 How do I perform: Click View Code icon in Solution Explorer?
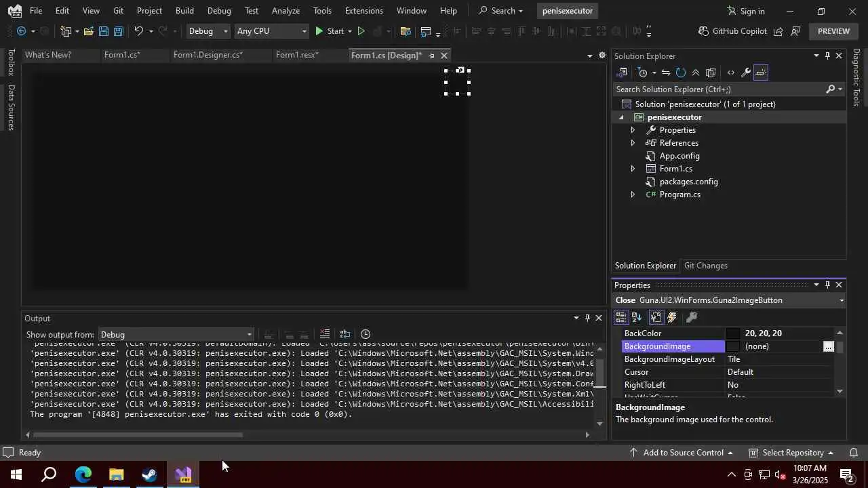731,73
